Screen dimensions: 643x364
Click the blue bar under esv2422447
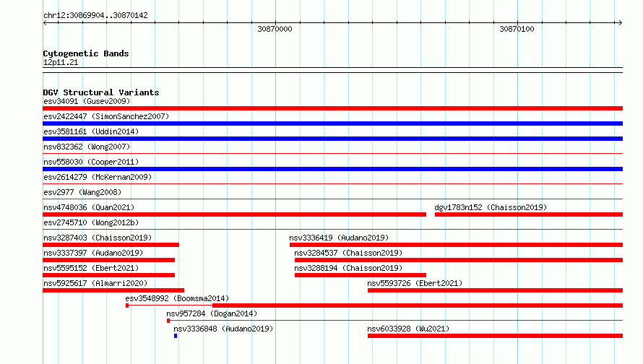coord(332,123)
